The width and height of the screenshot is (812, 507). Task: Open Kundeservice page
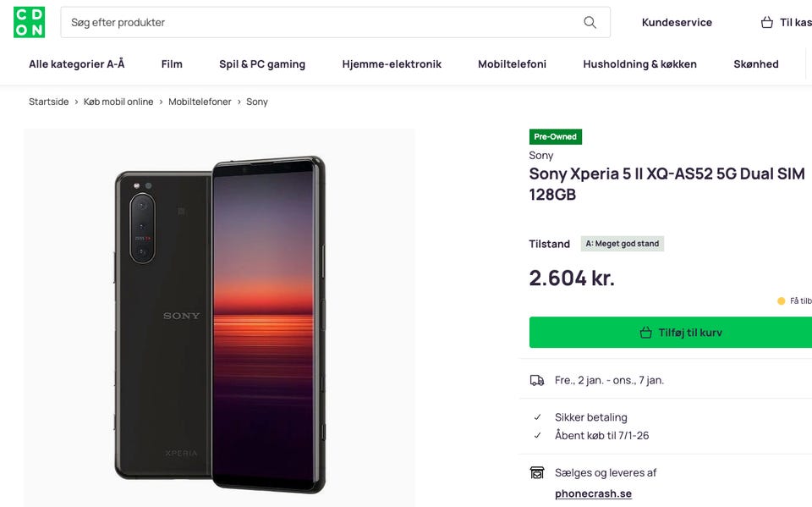pos(677,23)
